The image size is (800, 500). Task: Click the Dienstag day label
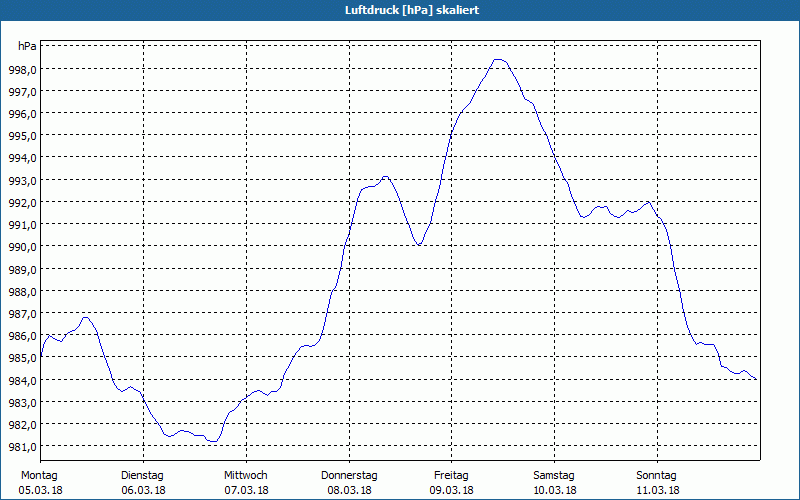(142, 476)
